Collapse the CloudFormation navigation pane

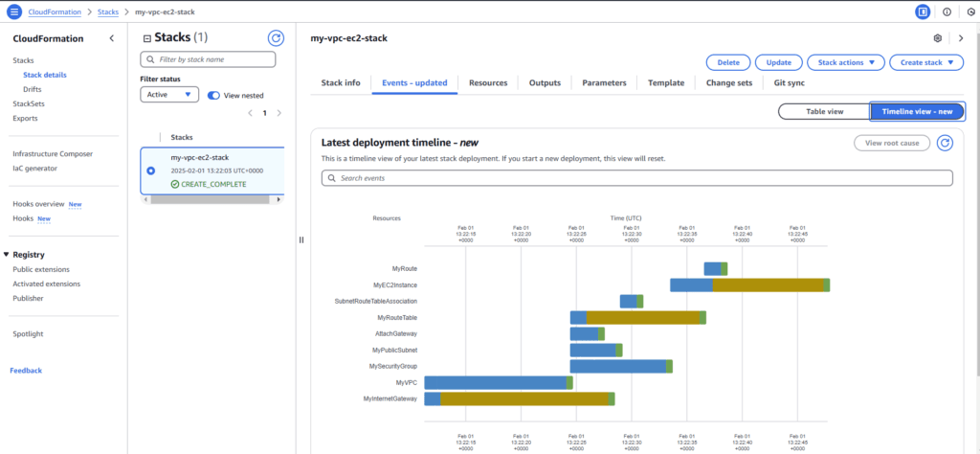[x=111, y=38]
